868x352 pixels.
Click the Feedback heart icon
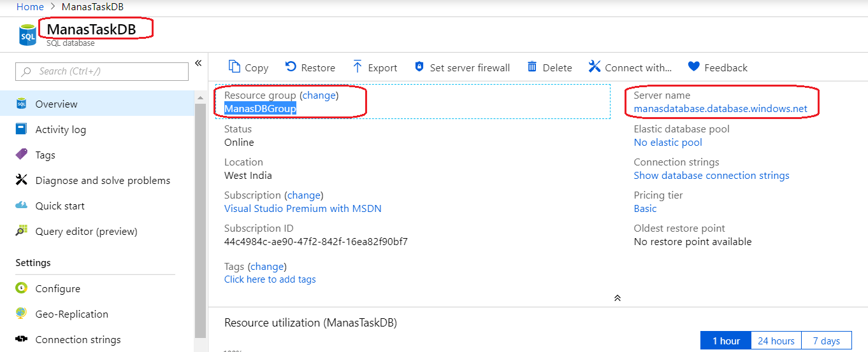pos(694,67)
